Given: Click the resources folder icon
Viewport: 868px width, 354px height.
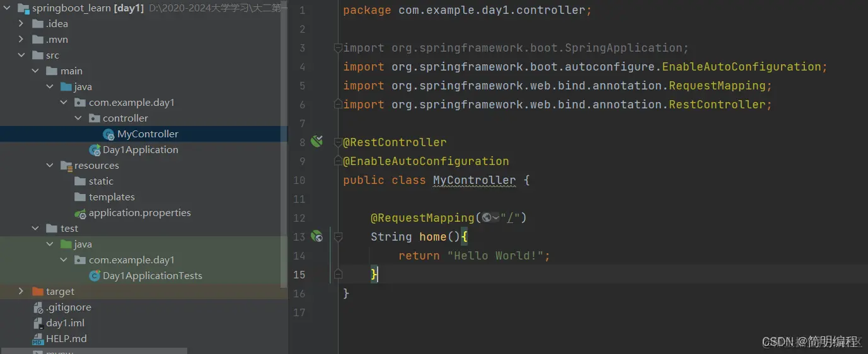Looking at the screenshot, I should click(66, 166).
